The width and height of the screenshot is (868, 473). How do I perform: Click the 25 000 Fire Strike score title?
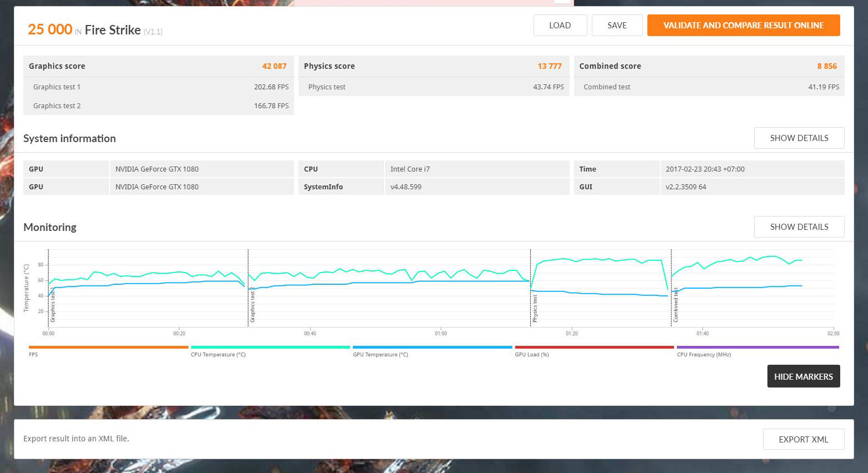coord(94,30)
